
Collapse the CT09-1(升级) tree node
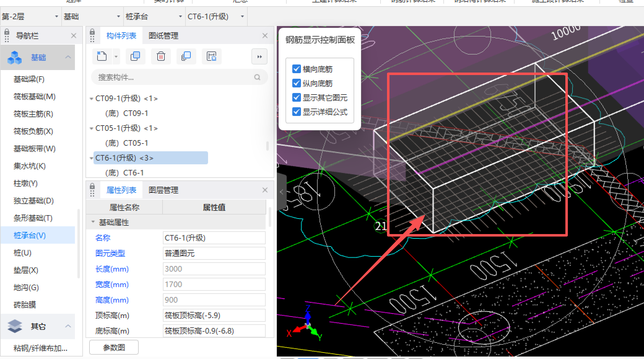click(91, 99)
